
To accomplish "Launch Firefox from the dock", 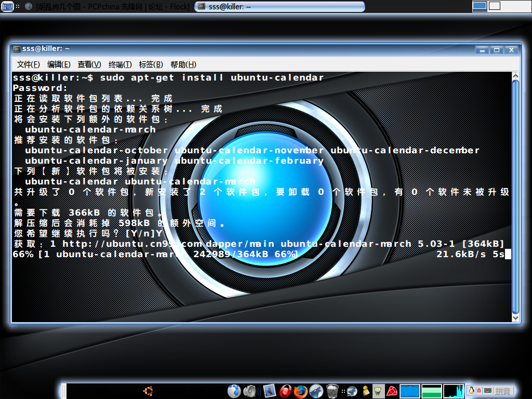I will [x=300, y=391].
